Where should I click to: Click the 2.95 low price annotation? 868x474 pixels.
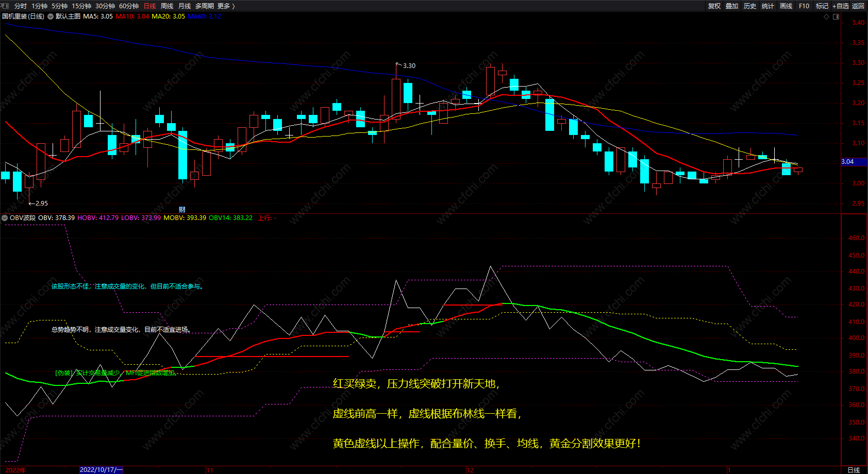pyautogui.click(x=42, y=204)
